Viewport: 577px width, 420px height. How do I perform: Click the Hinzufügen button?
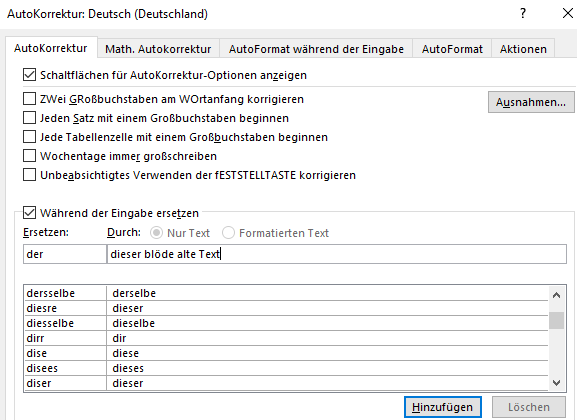pos(443,407)
